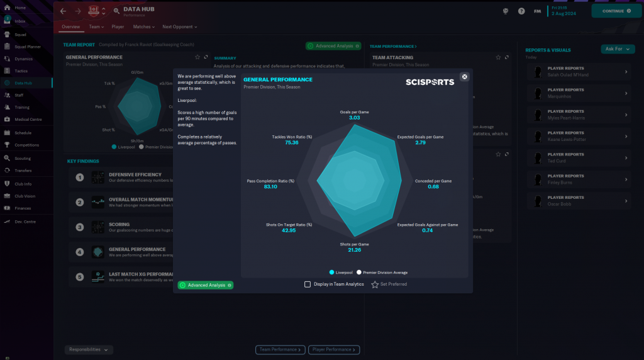Click the search magnifier icon

pyautogui.click(x=117, y=11)
